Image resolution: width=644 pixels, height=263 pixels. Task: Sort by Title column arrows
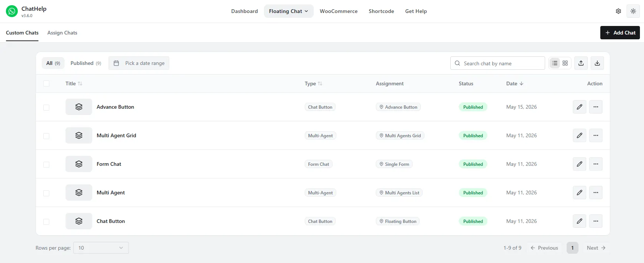tap(80, 83)
